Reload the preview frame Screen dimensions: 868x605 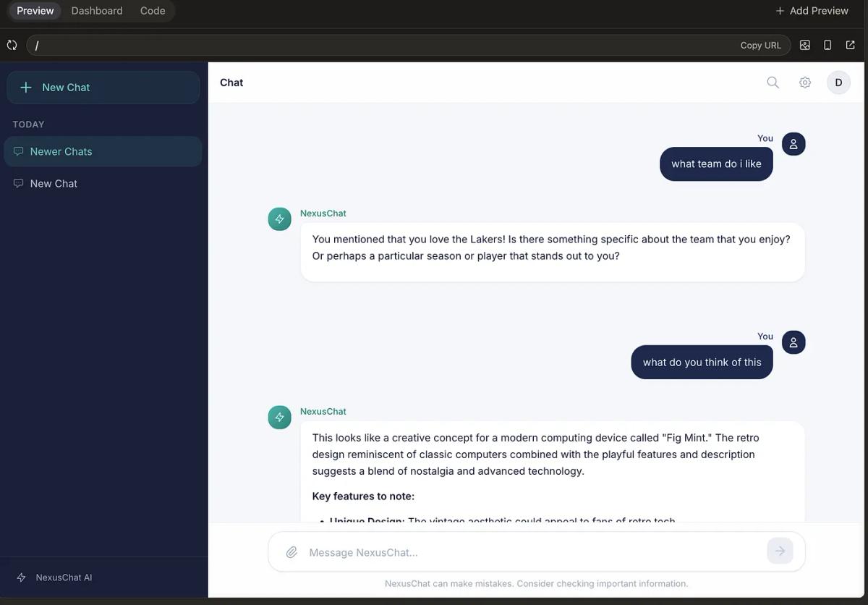pos(12,44)
